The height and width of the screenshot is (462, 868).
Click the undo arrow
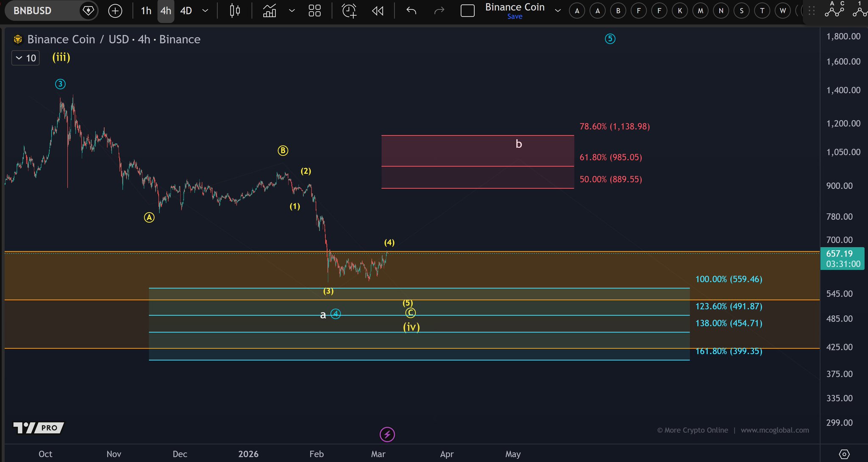(x=411, y=11)
